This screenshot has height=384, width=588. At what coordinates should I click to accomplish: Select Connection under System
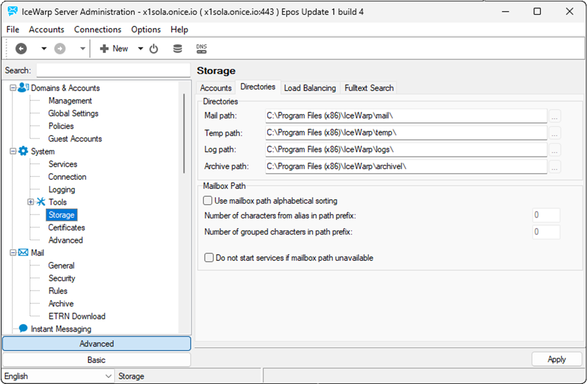point(67,176)
